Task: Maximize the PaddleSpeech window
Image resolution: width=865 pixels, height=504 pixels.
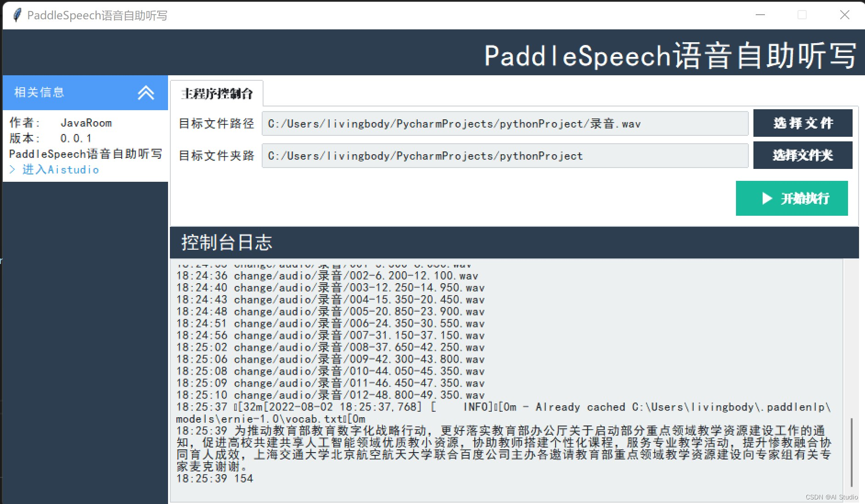Action: [x=802, y=14]
